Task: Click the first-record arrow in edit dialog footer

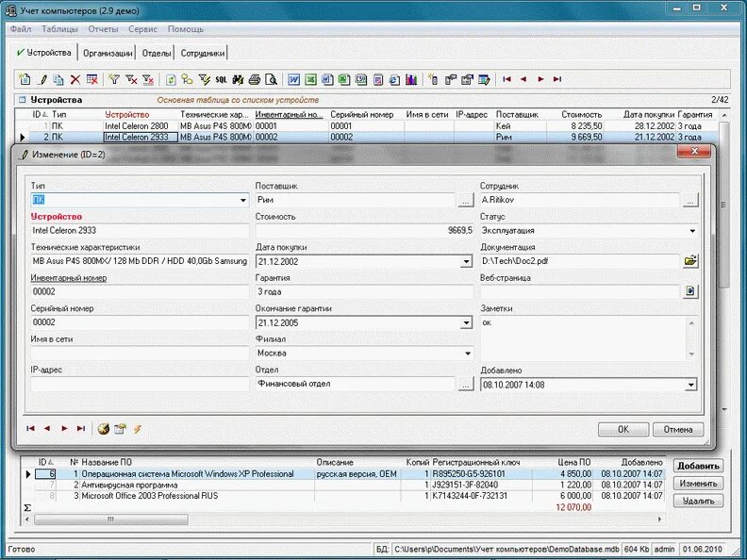Action: (30, 429)
